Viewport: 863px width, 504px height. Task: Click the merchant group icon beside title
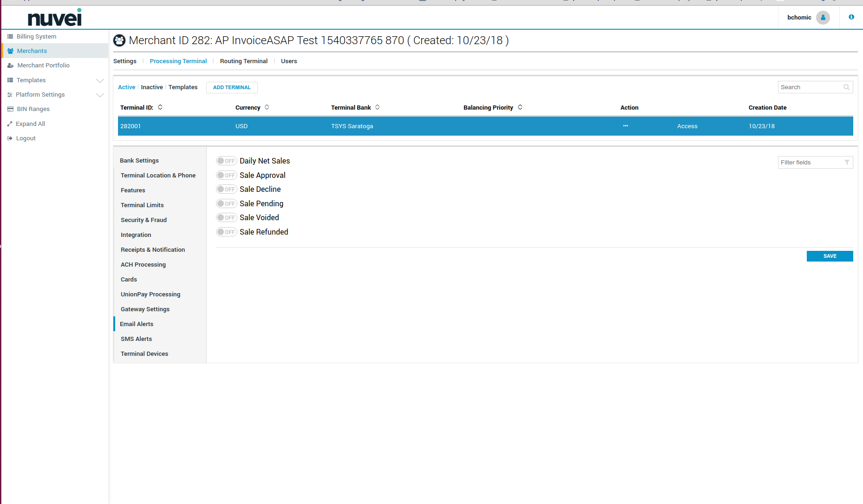pos(119,40)
